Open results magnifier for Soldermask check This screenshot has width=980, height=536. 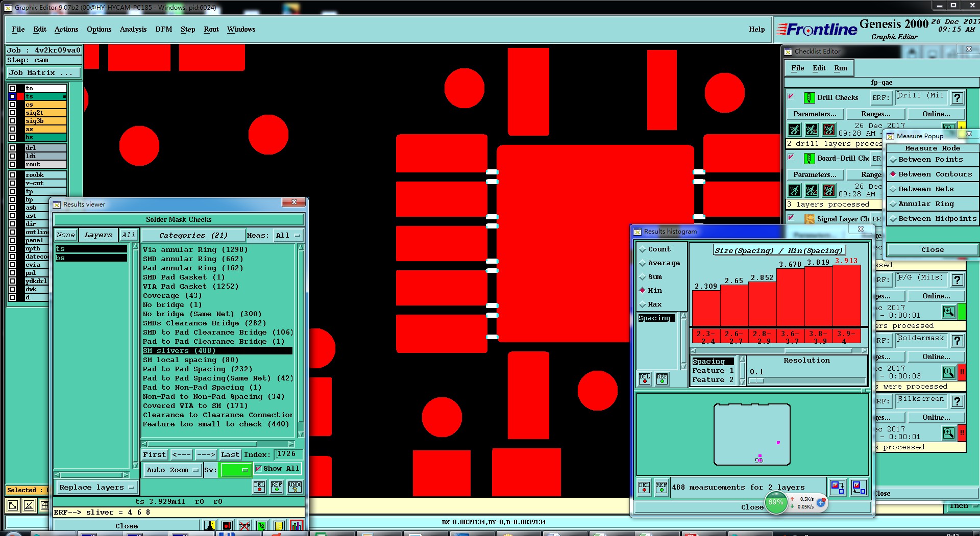click(949, 372)
